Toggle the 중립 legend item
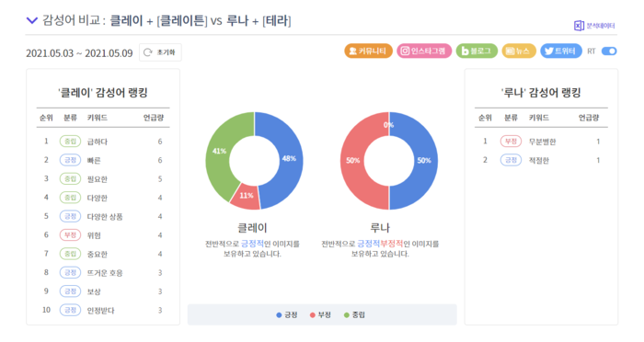644x342 pixels. [354, 315]
